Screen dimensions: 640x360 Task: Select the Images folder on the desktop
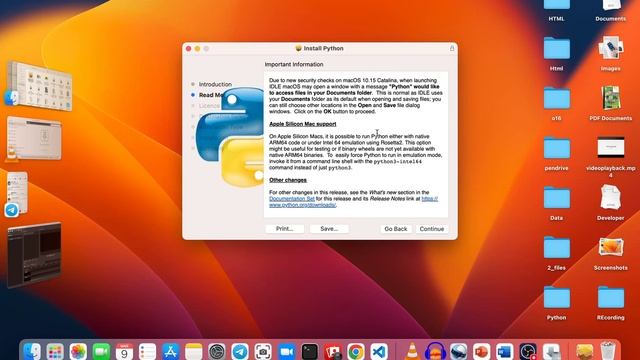[611, 49]
